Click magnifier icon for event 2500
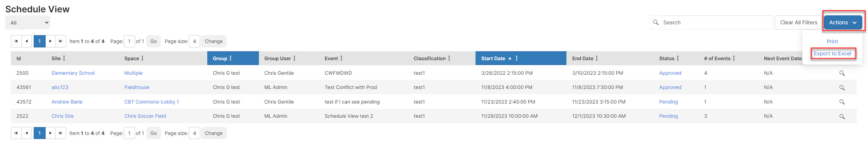 (842, 73)
